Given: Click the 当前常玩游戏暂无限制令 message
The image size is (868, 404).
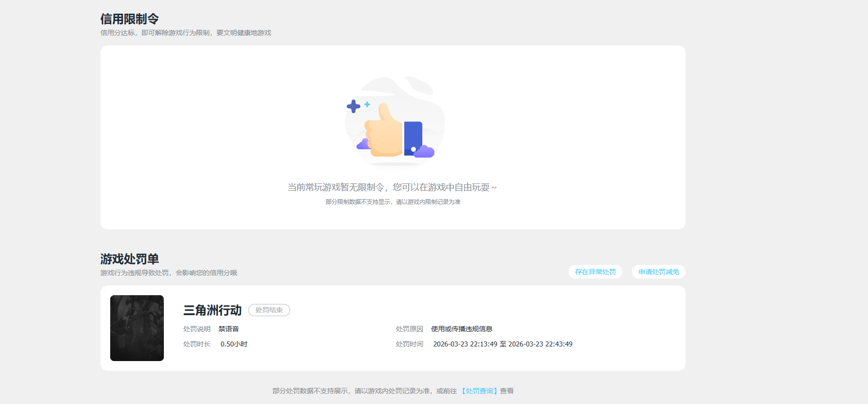Looking at the screenshot, I should coord(393,187).
